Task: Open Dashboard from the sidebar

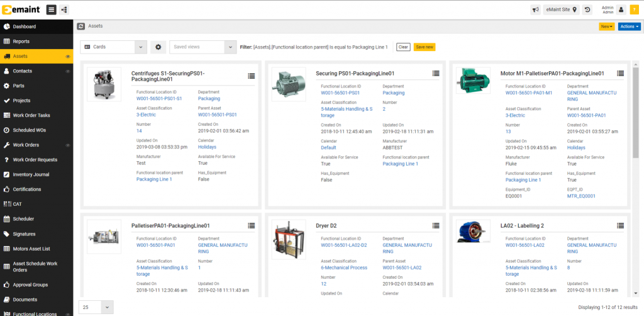Action: coord(25,26)
